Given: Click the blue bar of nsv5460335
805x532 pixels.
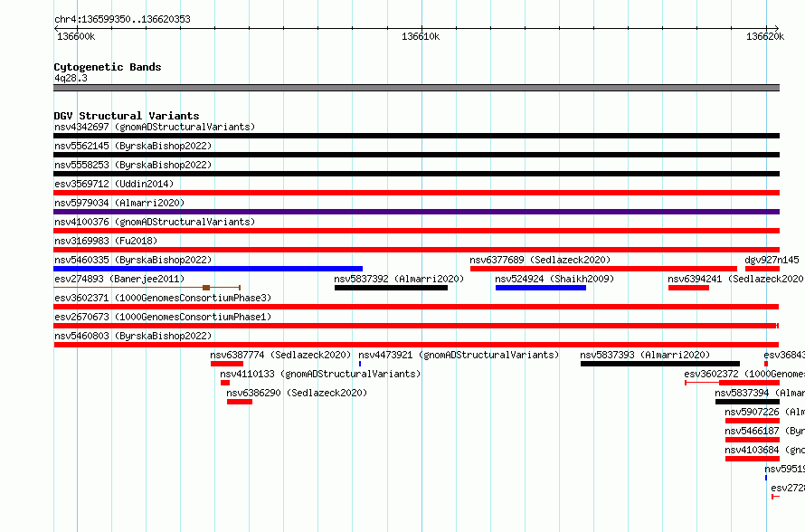Looking at the screenshot, I should [208, 269].
